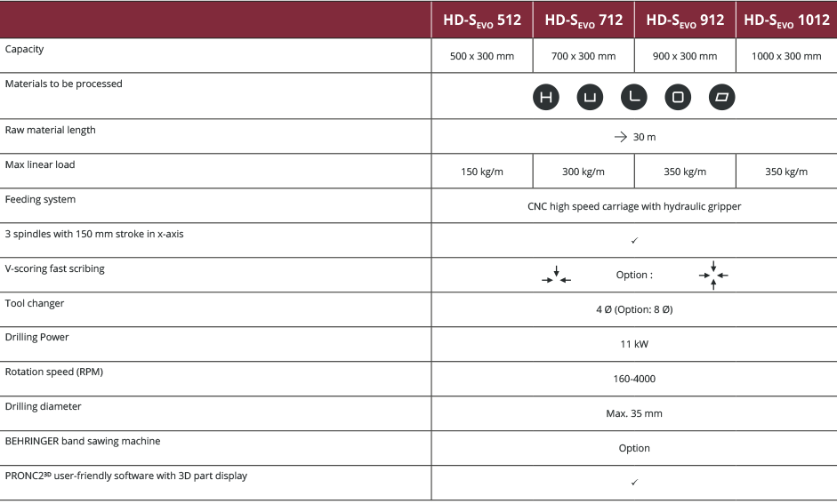The width and height of the screenshot is (837, 504).
Task: Click the square tube profile icon
Action: pos(678,97)
